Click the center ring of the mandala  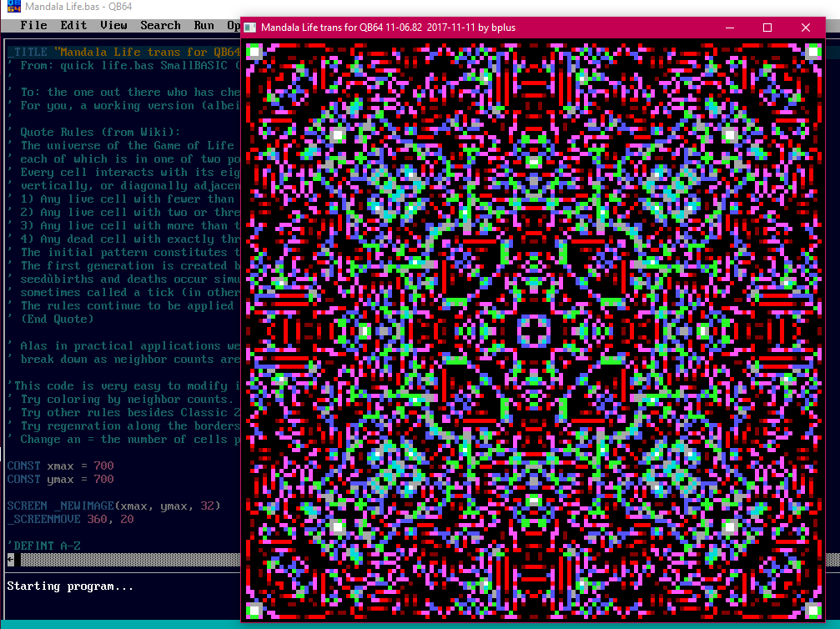click(533, 330)
